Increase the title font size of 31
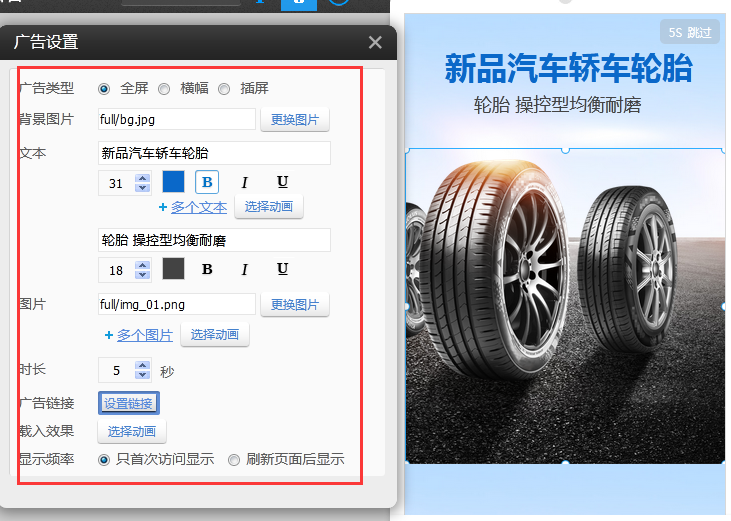Screen dimensions: 731x521 pos(142,178)
